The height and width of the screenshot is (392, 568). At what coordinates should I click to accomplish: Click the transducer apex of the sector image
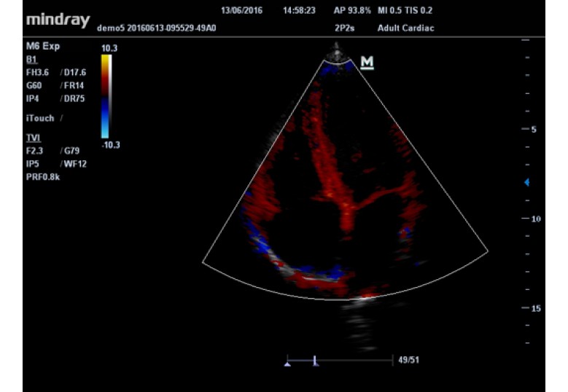338,55
